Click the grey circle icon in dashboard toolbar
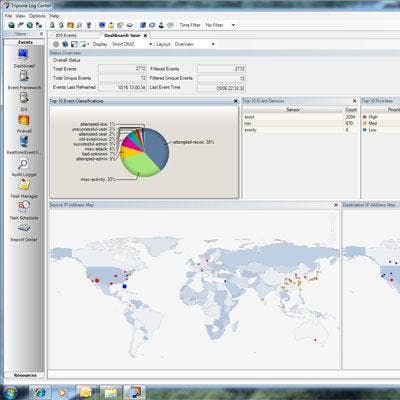 point(56,44)
